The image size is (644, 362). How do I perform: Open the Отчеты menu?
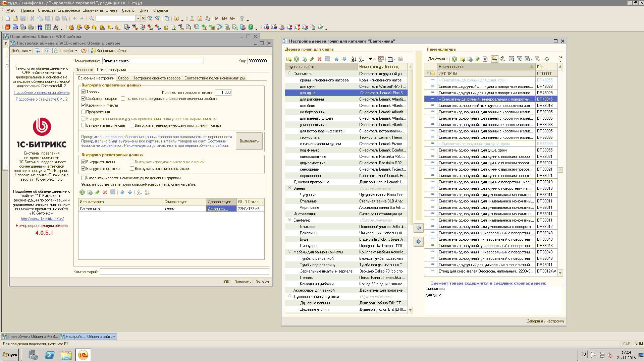(x=112, y=10)
